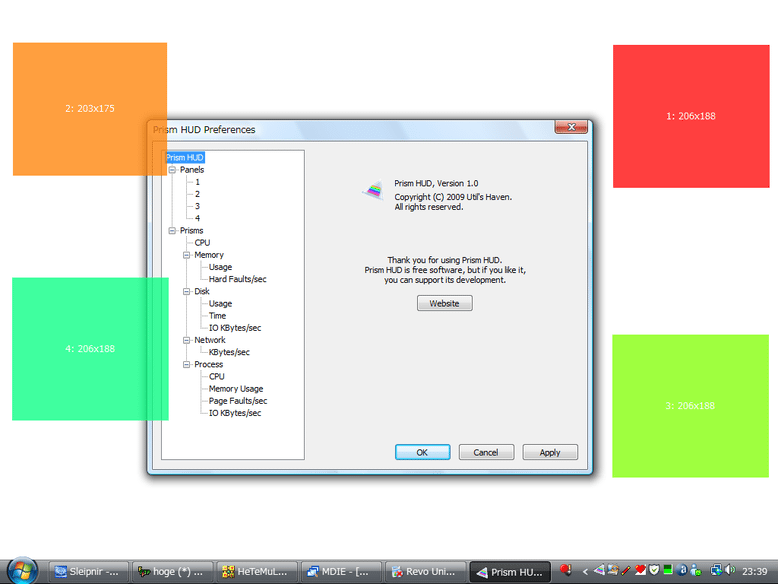
Task: Confirm with the OK button
Action: click(x=422, y=452)
